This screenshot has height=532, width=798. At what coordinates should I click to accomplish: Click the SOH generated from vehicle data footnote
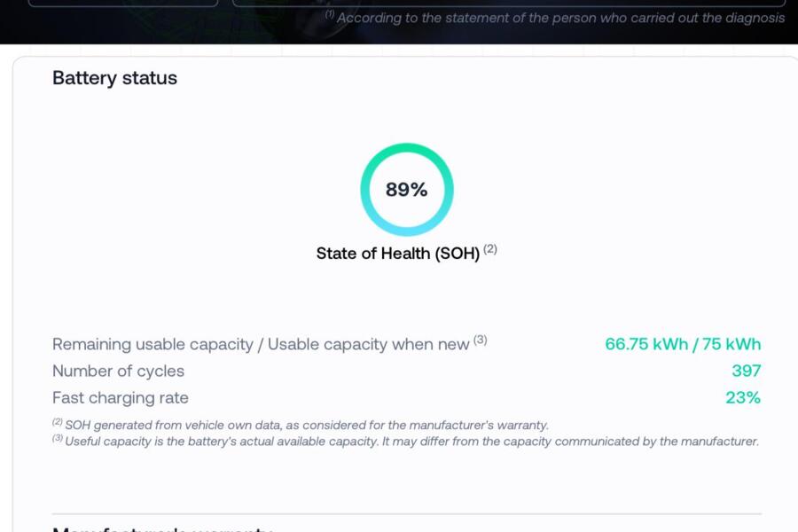coord(306,426)
